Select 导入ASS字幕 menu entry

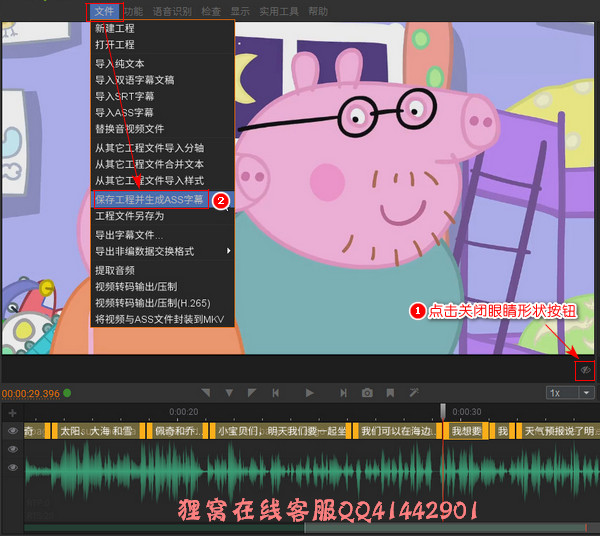[163, 112]
